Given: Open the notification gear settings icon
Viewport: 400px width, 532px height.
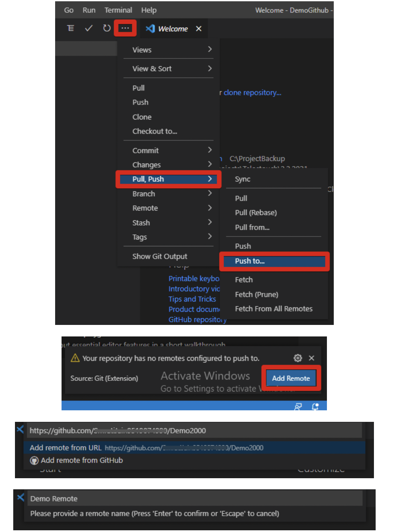Looking at the screenshot, I should tap(298, 358).
